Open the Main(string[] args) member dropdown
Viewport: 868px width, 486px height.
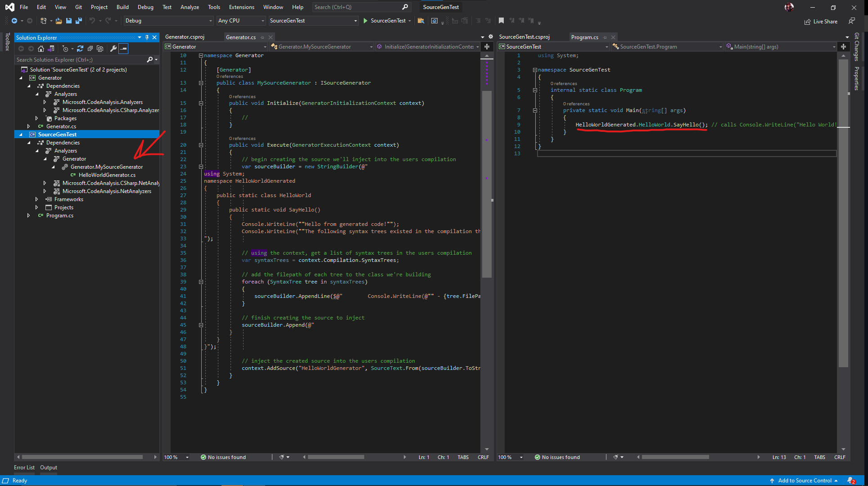click(781, 47)
